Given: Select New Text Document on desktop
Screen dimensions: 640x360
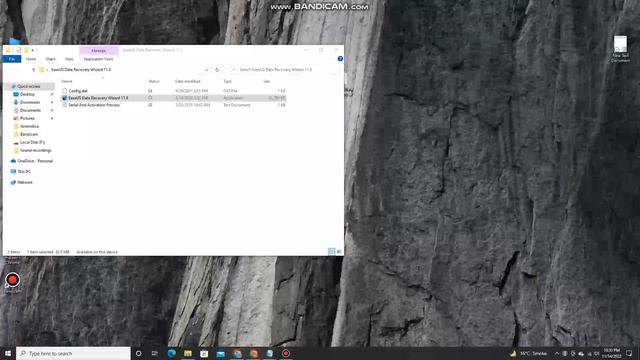Looking at the screenshot, I should pos(620,49).
